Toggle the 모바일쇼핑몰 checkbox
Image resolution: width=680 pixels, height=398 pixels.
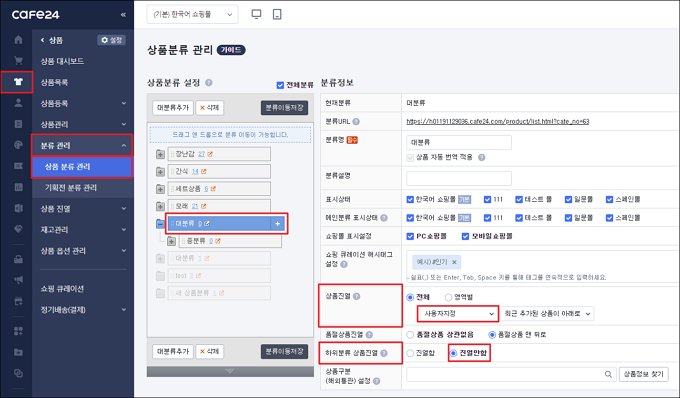pyautogui.click(x=465, y=236)
